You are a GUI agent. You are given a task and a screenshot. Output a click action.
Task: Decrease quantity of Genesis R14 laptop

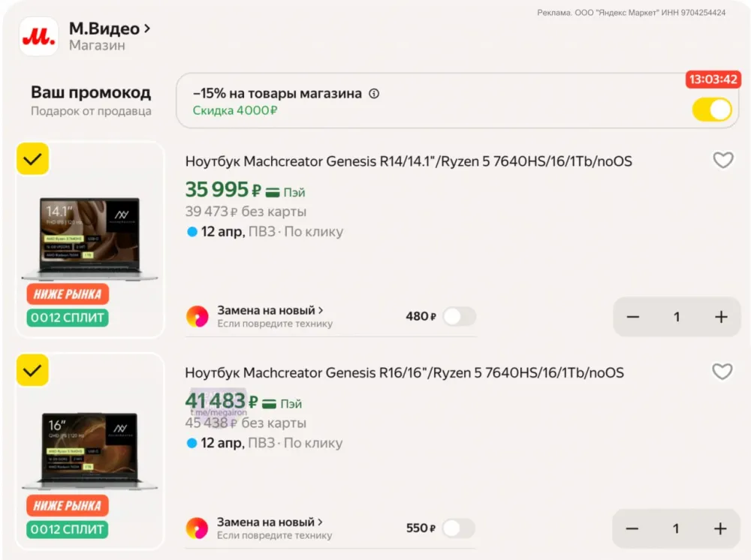tap(633, 317)
